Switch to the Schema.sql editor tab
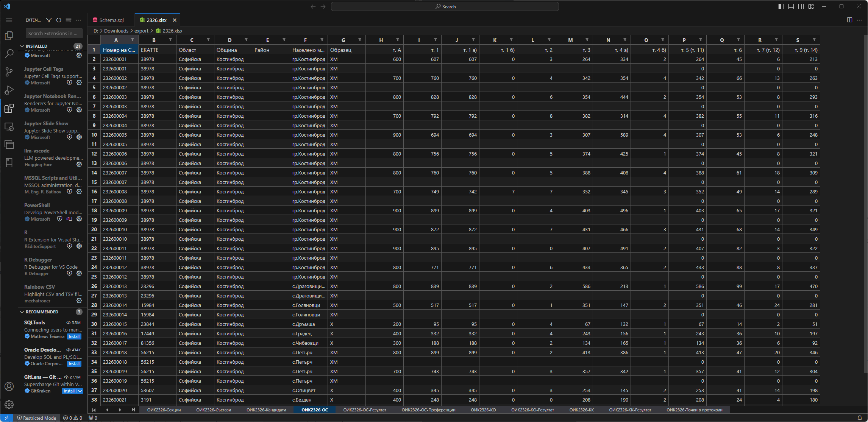 click(x=111, y=20)
